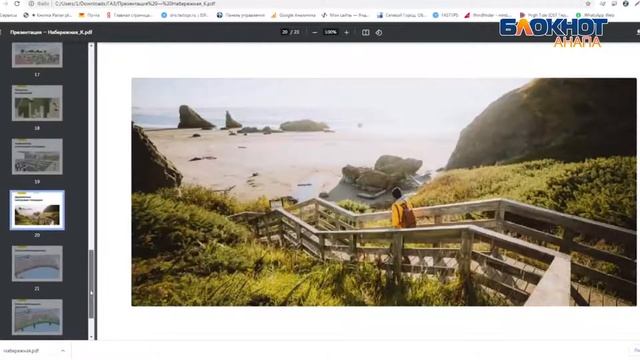Click the thumbnail sidebar scrollbar handle

[91, 284]
